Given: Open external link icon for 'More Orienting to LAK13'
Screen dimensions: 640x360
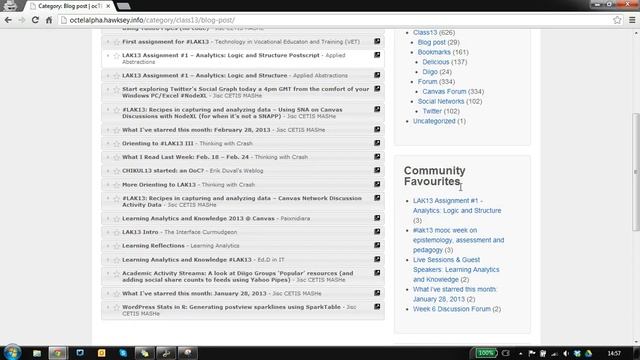Looking at the screenshot, I should tap(377, 184).
